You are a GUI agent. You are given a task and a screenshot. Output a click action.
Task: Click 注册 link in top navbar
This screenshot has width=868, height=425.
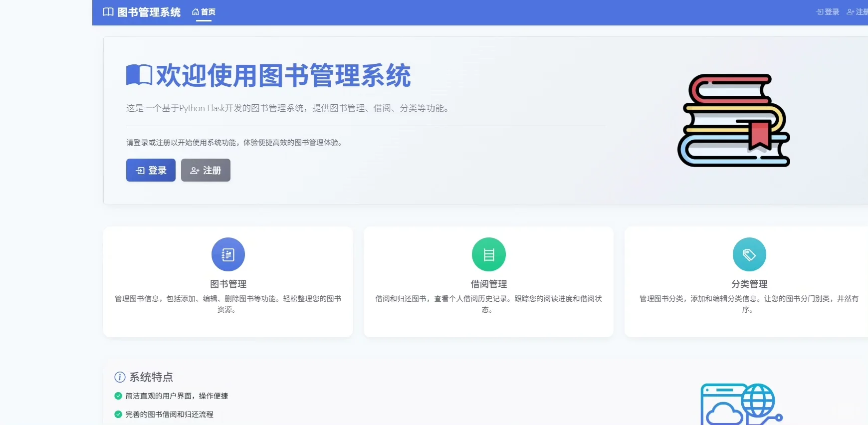tap(858, 12)
